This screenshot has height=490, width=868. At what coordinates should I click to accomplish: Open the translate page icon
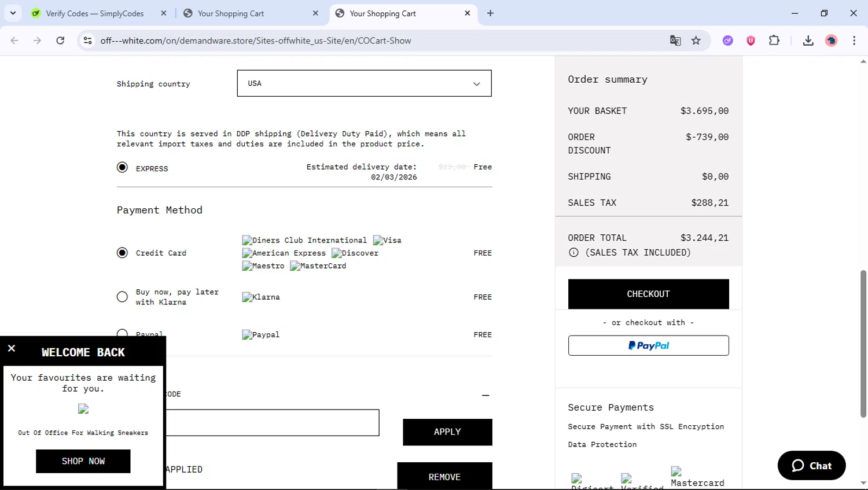tap(675, 40)
